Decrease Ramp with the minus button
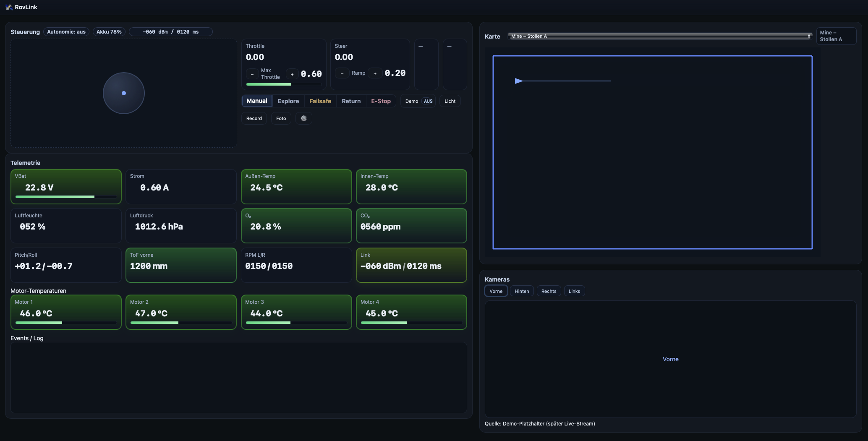This screenshot has height=441, width=868. coord(342,73)
